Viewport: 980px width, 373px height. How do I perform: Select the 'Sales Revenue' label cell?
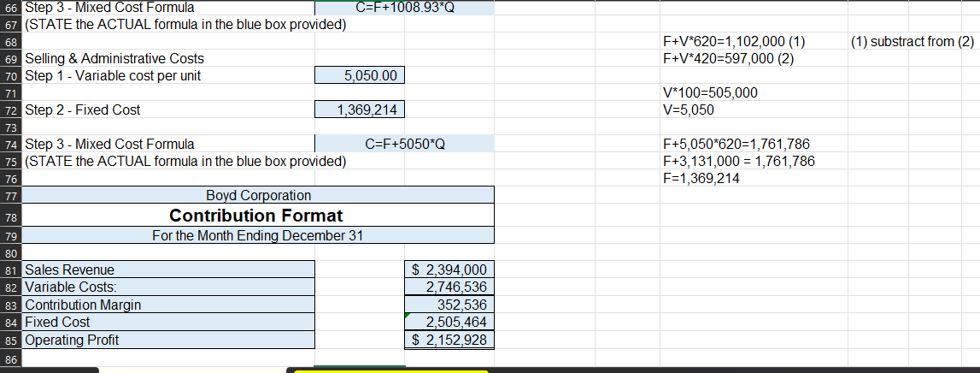(169, 269)
